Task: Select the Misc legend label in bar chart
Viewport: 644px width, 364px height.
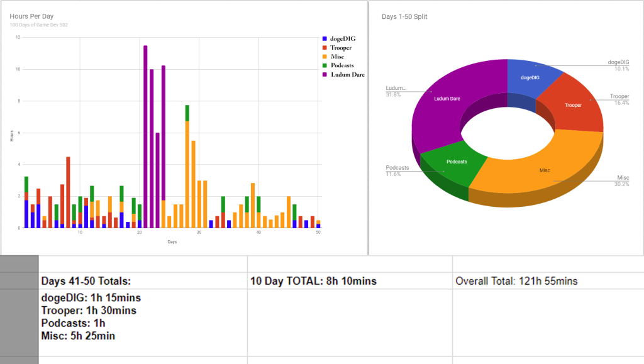Action: tap(337, 57)
